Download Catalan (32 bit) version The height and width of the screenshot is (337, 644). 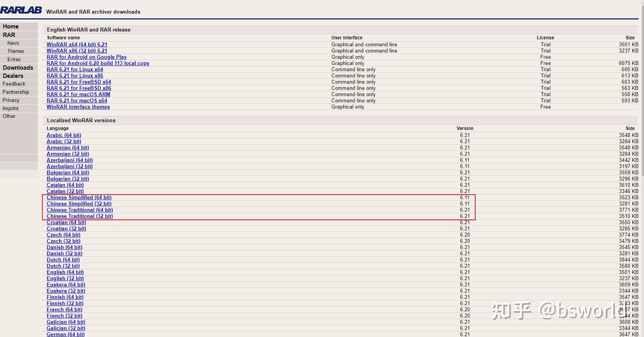[x=65, y=191]
